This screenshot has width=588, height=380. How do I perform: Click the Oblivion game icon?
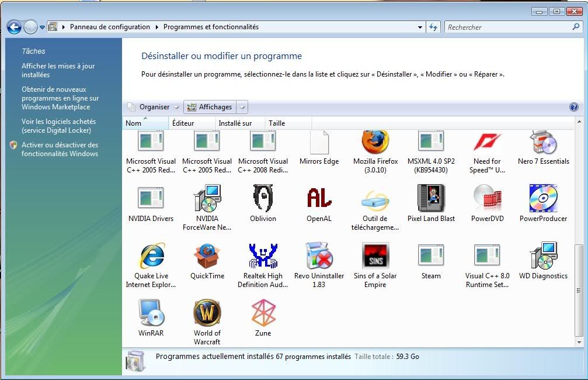point(263,199)
